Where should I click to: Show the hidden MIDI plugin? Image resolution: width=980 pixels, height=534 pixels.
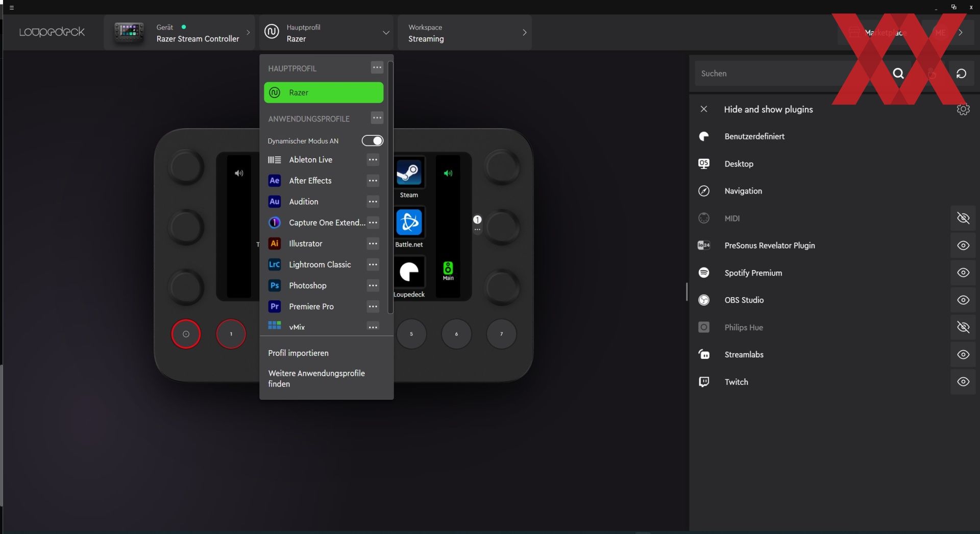(963, 219)
